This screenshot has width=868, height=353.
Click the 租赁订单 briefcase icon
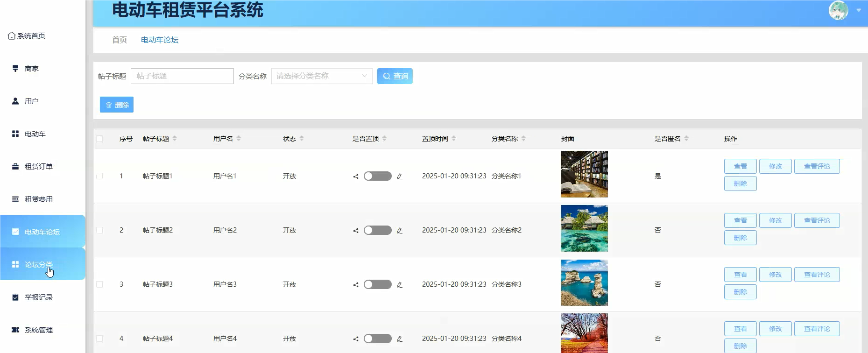(x=15, y=167)
